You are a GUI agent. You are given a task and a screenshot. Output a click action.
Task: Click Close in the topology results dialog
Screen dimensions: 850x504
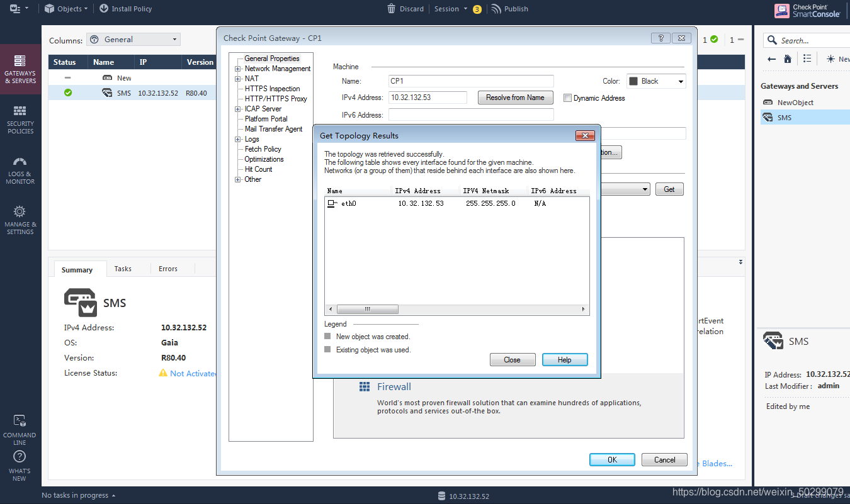pyautogui.click(x=513, y=360)
